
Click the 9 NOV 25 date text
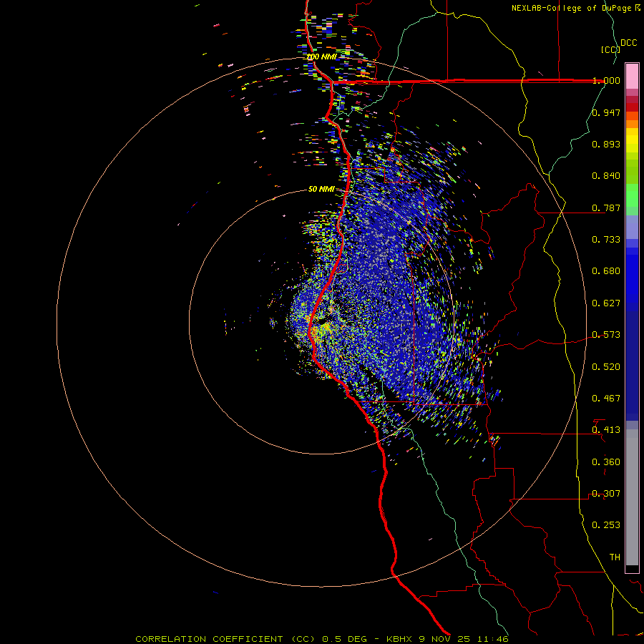[x=445, y=639]
